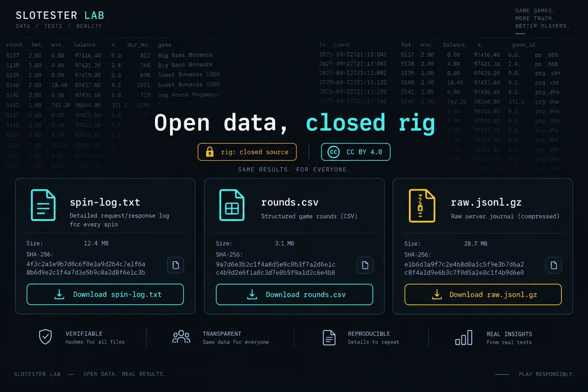Click the VERIFIABLE feature label
This screenshot has height=392, width=588.
(84, 333)
